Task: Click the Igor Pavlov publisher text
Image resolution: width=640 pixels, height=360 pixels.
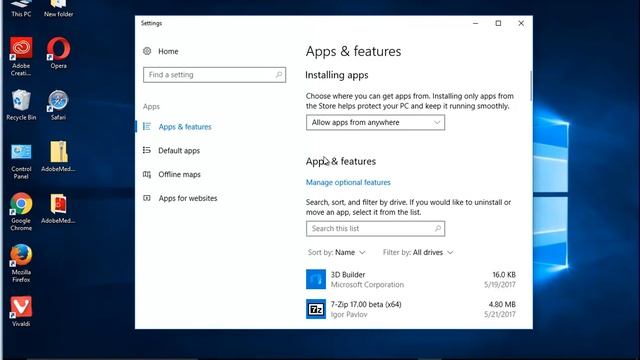Action: [x=349, y=314]
